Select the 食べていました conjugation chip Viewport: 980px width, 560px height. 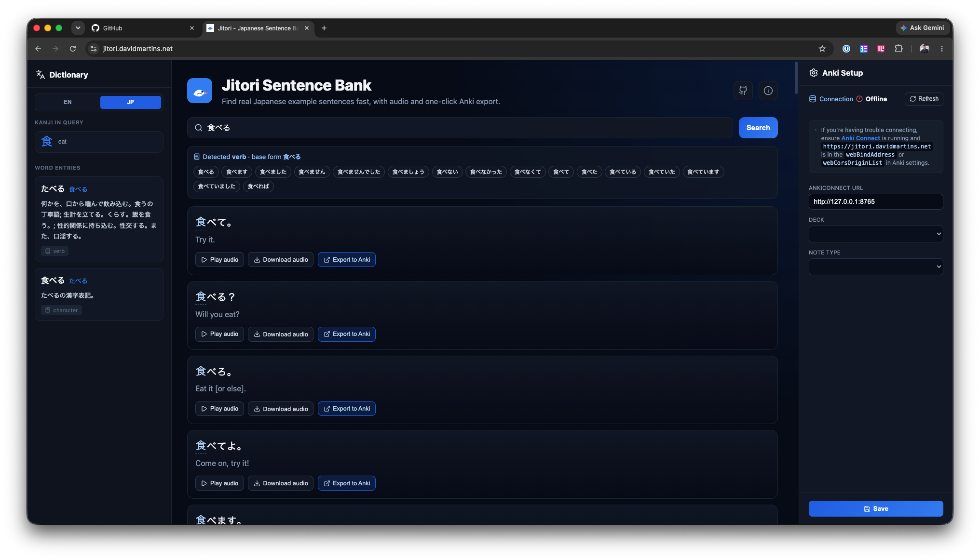(217, 187)
